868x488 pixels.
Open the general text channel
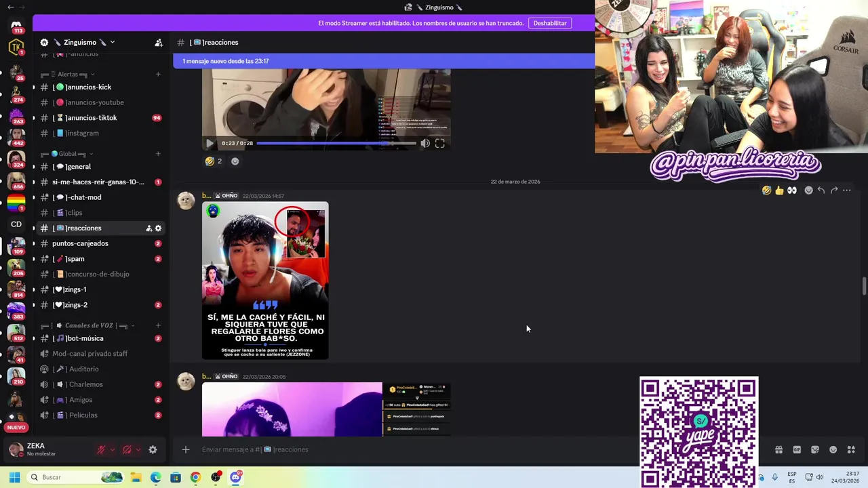click(x=100, y=167)
